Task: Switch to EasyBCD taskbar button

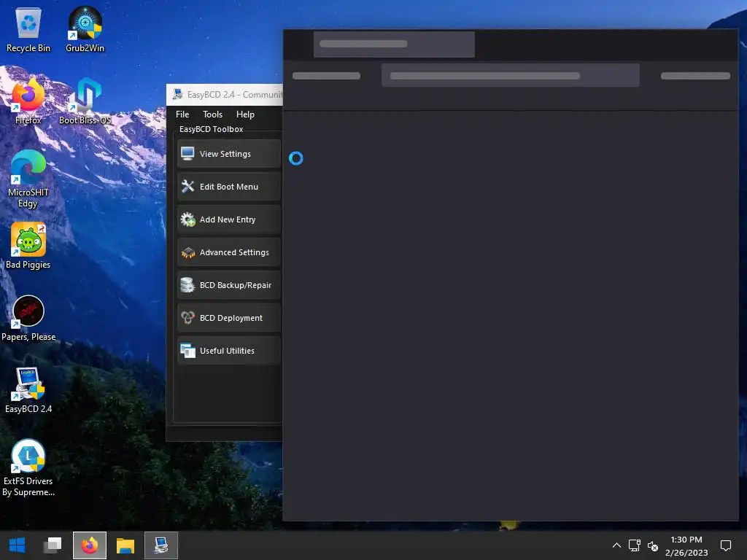Action: pyautogui.click(x=161, y=545)
